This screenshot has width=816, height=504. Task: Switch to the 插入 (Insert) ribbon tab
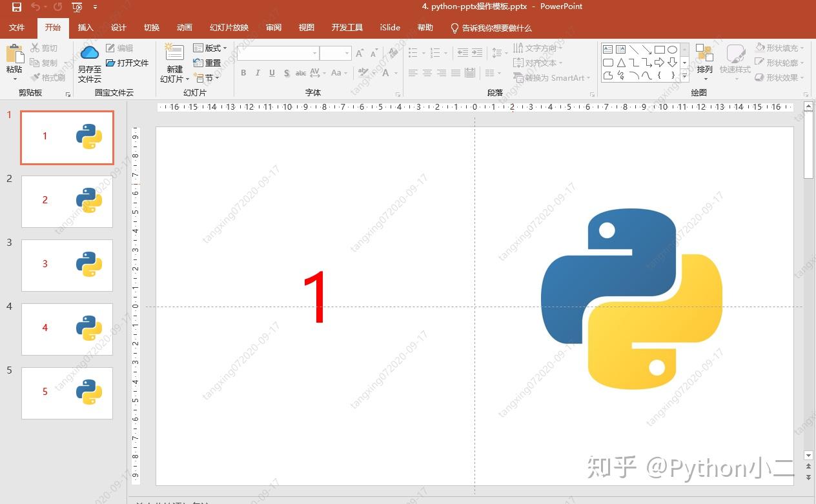(86, 27)
